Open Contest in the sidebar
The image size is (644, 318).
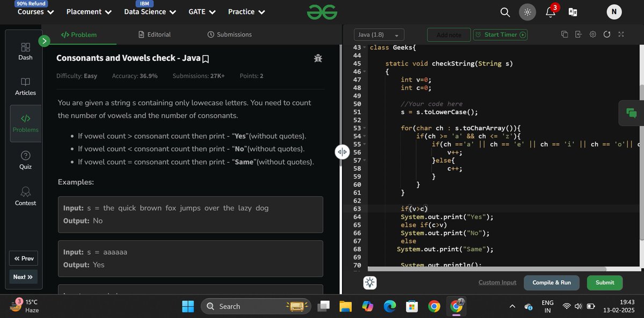[x=25, y=197]
